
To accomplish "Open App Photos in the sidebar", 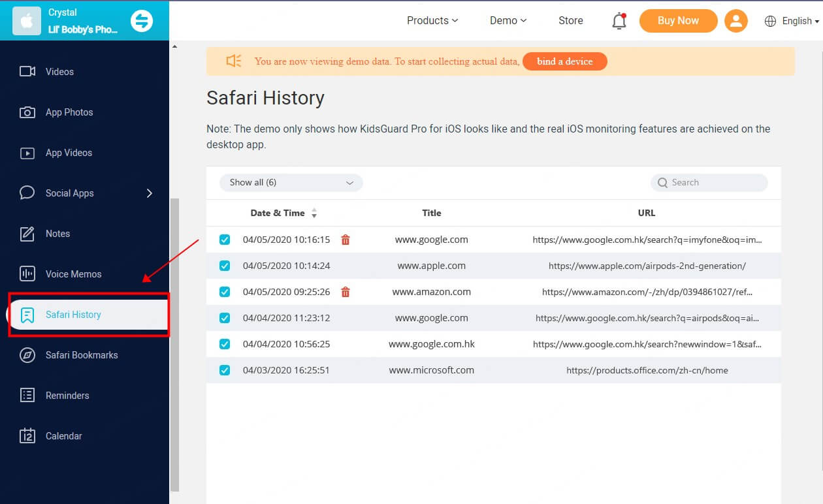I will 69,112.
